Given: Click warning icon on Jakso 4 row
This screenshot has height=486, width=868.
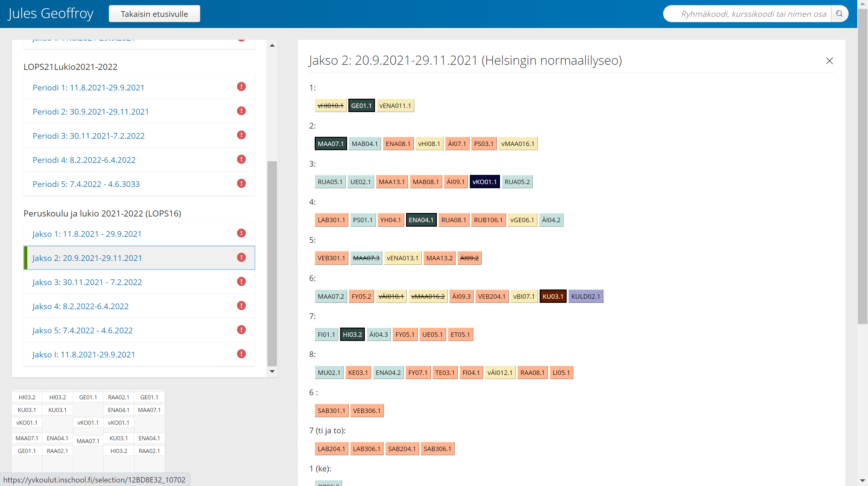Looking at the screenshot, I should tap(241, 306).
